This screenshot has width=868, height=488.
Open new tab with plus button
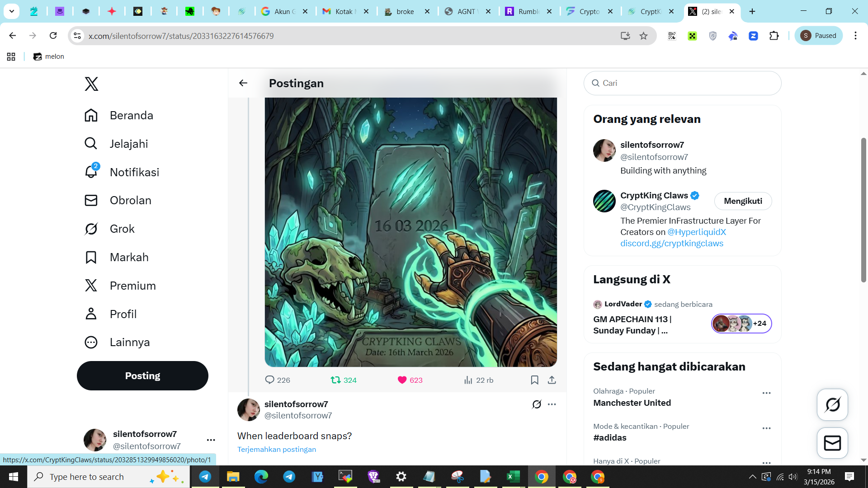752,11
